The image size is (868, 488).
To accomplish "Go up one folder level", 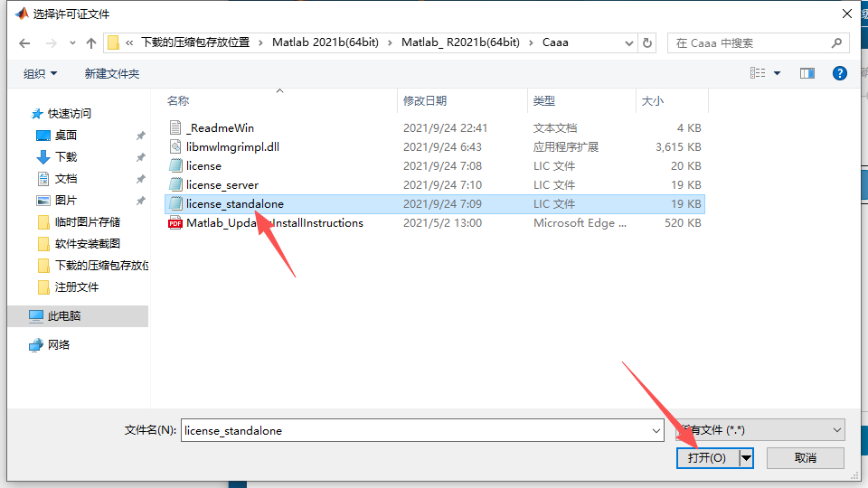I will 91,43.
